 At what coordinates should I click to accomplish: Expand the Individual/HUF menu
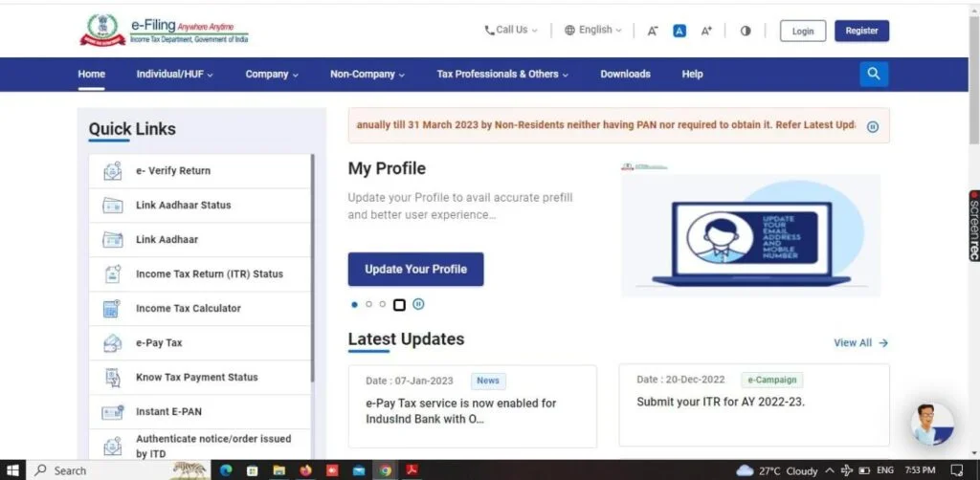[174, 74]
